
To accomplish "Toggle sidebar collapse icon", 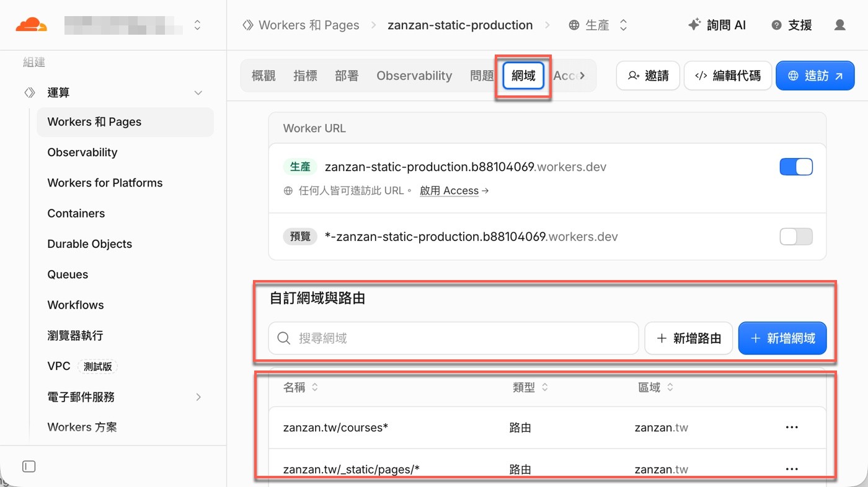I will pyautogui.click(x=29, y=467).
